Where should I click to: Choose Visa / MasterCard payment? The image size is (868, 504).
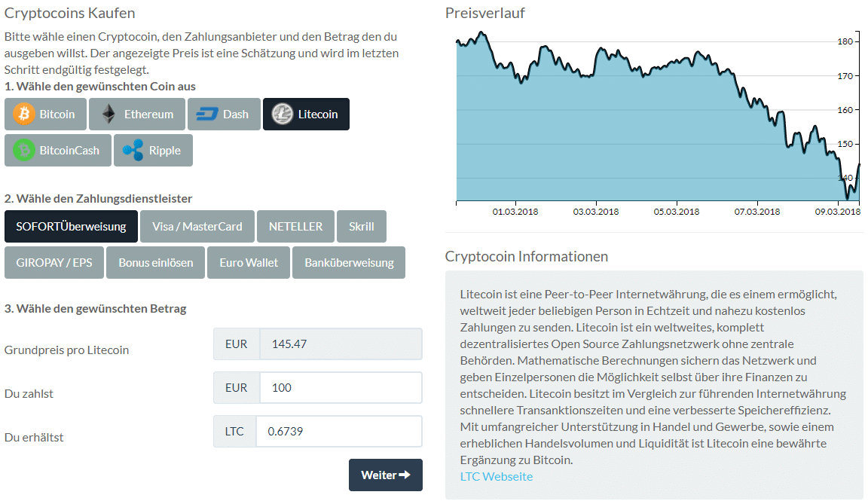[197, 226]
